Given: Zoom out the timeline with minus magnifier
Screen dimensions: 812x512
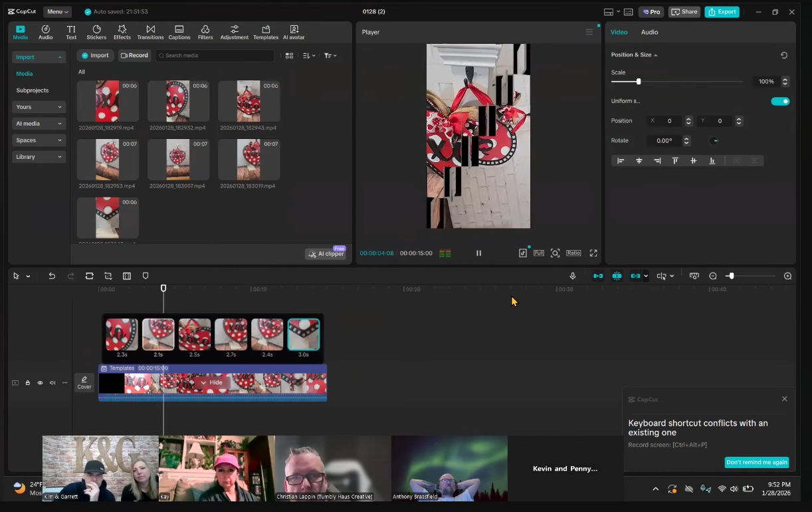Looking at the screenshot, I should pos(713,276).
